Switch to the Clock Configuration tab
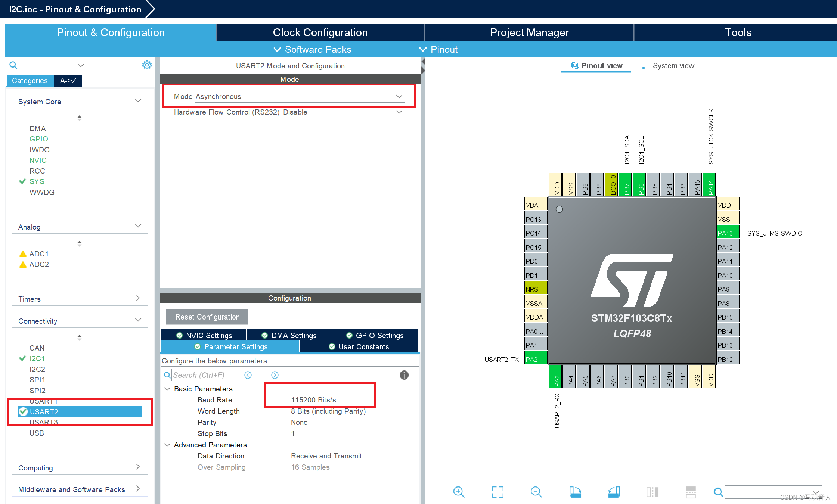Viewport: 837px width, 504px height. tap(320, 32)
